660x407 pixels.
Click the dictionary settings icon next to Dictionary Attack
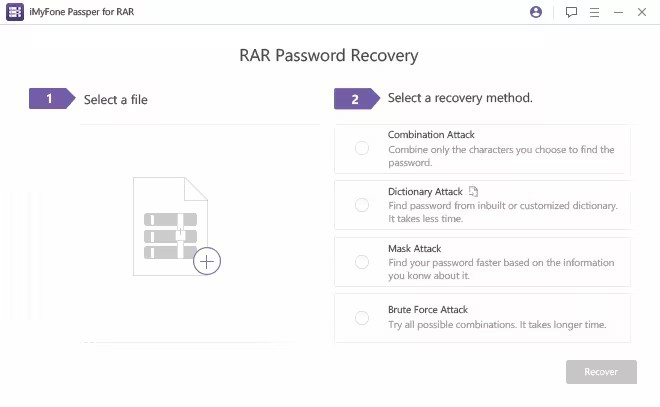coord(474,191)
